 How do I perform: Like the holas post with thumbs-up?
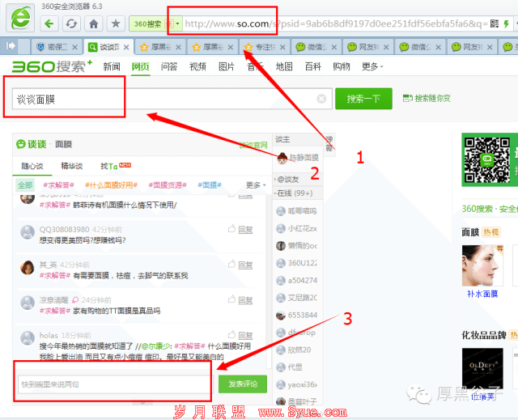coord(231,335)
